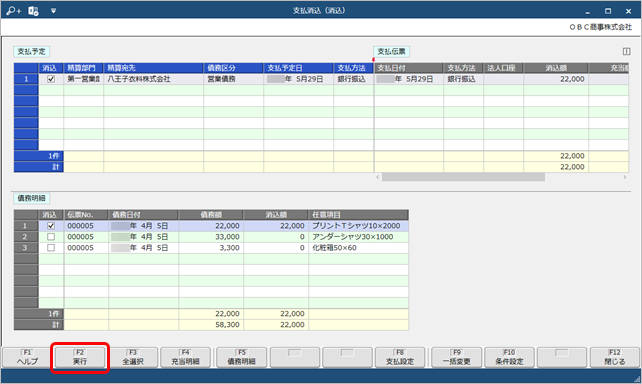
Task: Select 営業債務 cell
Action: [x=233, y=79]
